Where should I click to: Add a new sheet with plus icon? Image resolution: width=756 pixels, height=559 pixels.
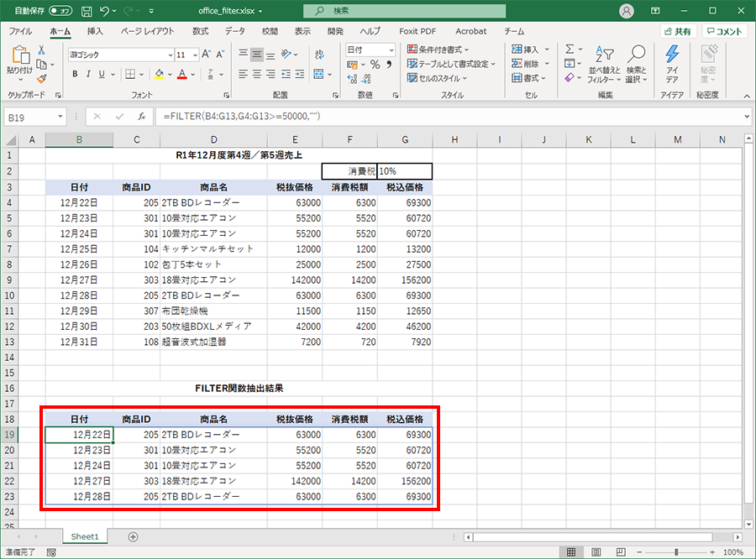133,537
